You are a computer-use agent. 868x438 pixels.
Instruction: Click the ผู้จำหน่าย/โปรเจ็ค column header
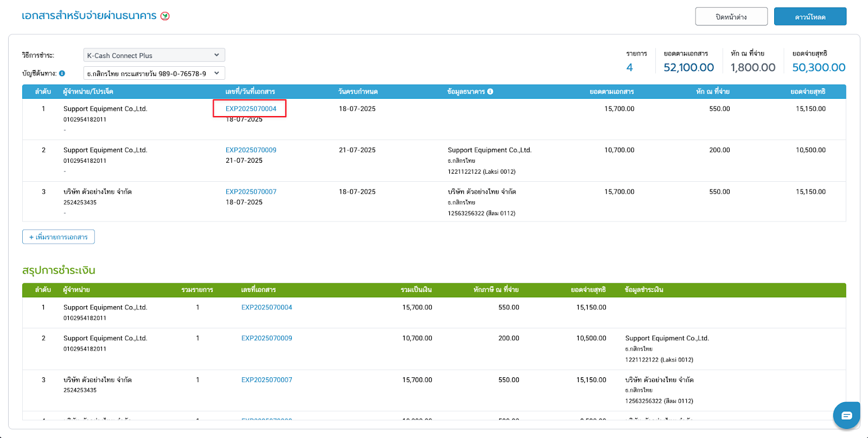pyautogui.click(x=88, y=92)
